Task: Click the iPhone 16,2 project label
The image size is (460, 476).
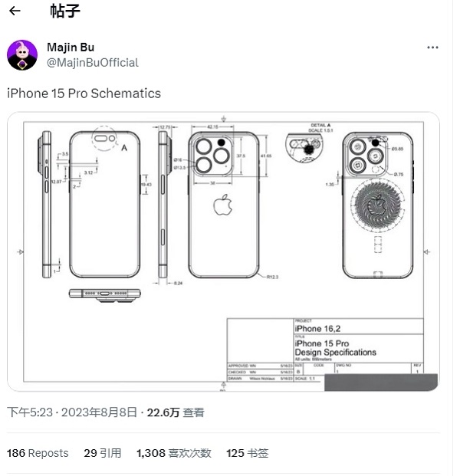Action: 318,328
